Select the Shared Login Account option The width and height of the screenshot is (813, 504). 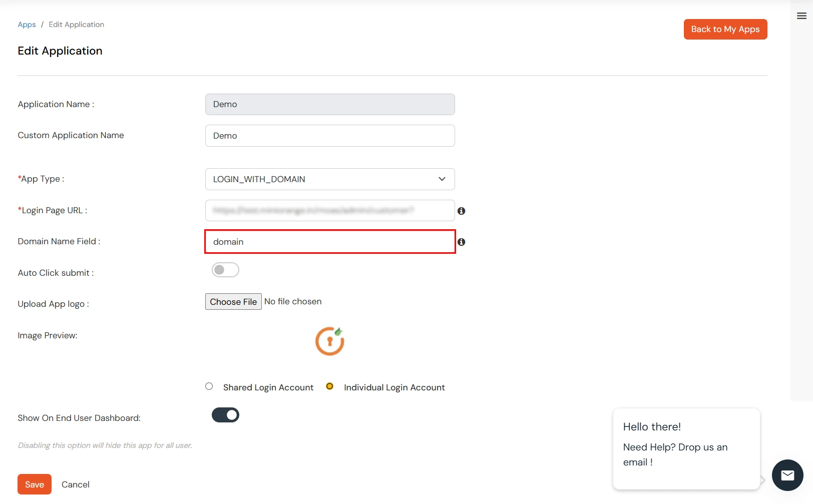[x=209, y=386]
